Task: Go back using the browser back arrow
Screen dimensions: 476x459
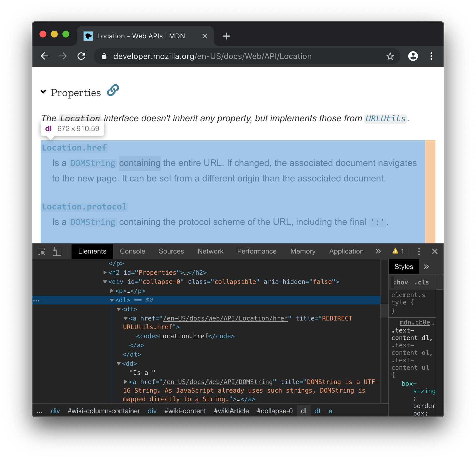Action: [45, 56]
